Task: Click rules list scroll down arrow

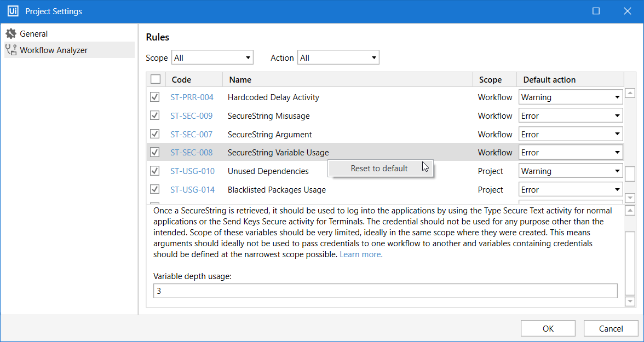Action: (630, 198)
